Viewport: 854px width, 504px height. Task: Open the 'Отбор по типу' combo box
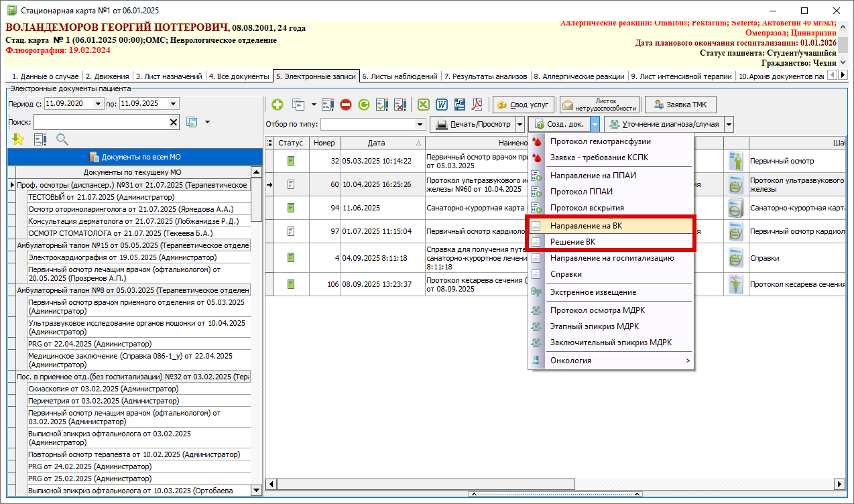pos(420,124)
